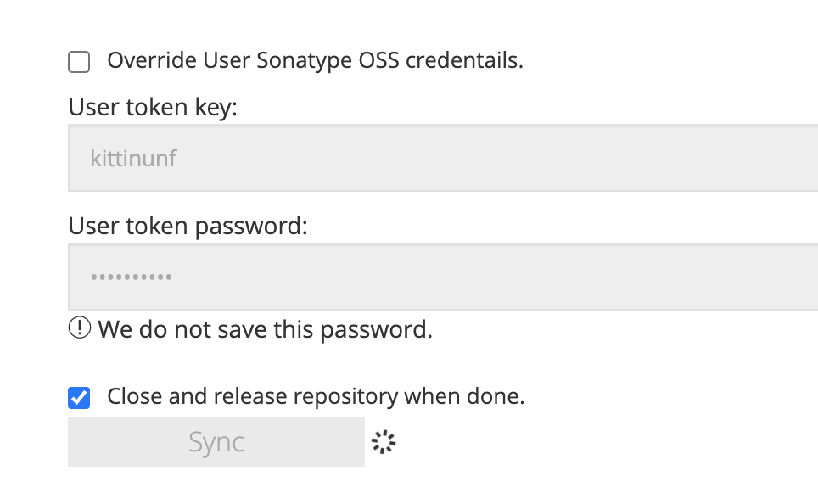Image resolution: width=818 pixels, height=504 pixels.
Task: Click the masked password dots
Action: pos(132,277)
